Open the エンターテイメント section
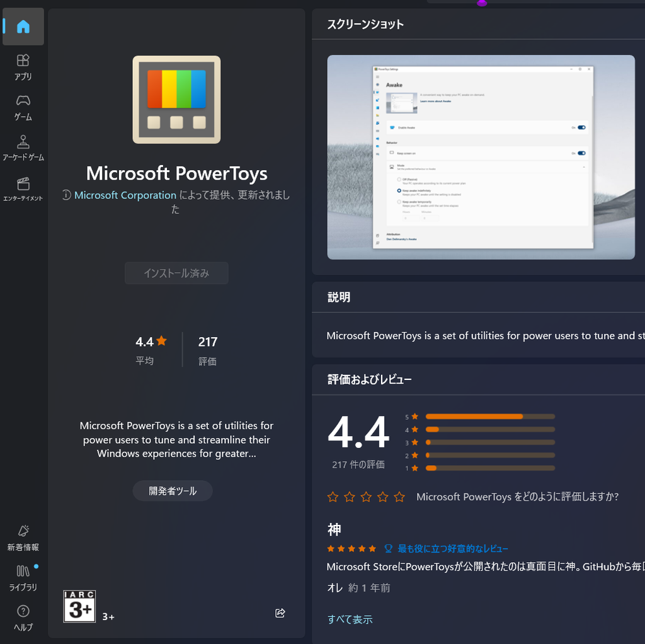 (x=23, y=189)
